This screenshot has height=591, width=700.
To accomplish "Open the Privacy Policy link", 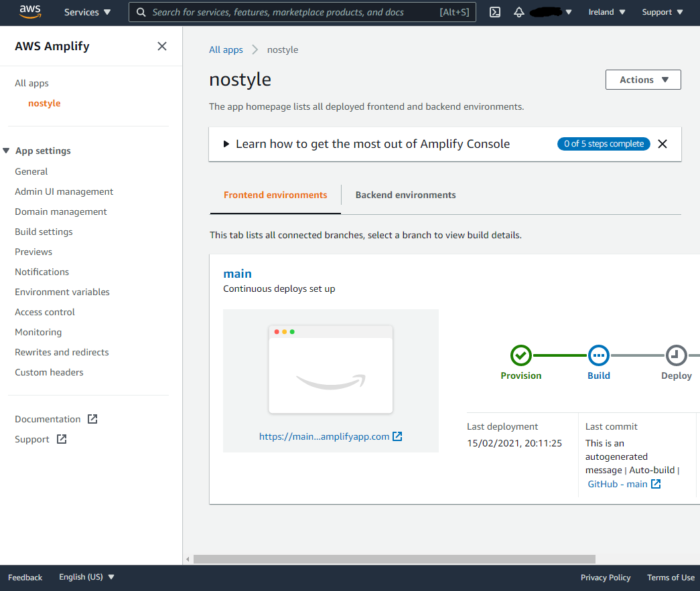I will [606, 578].
